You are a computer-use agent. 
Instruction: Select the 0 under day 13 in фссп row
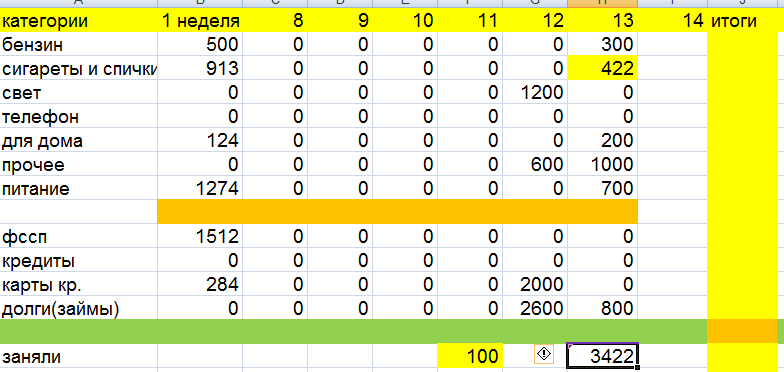click(x=602, y=236)
